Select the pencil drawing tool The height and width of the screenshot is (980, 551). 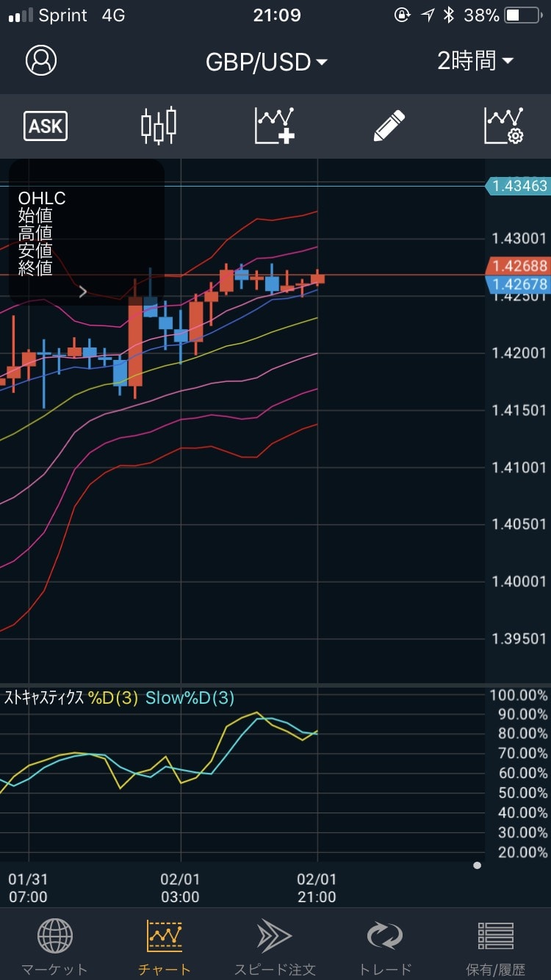pos(389,126)
